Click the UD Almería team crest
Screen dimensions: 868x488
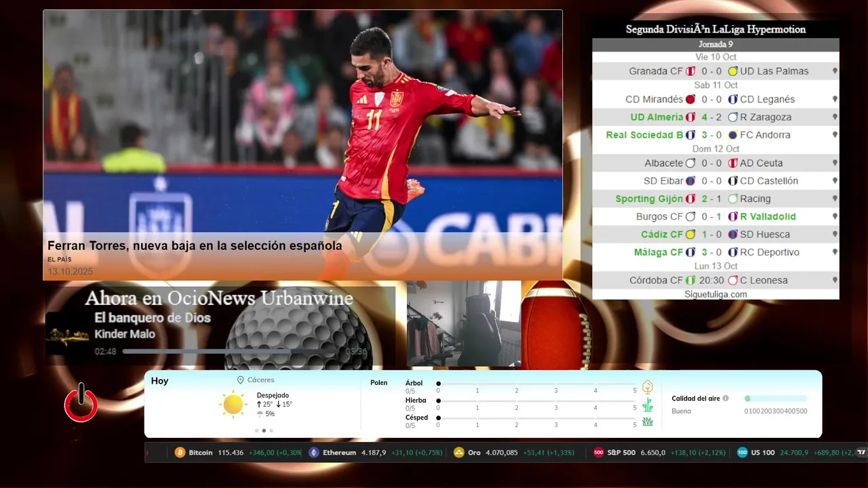(691, 117)
